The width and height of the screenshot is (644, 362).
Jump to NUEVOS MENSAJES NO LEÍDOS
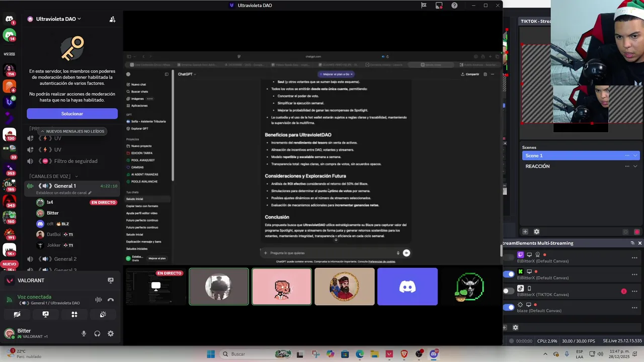pyautogui.click(x=72, y=131)
